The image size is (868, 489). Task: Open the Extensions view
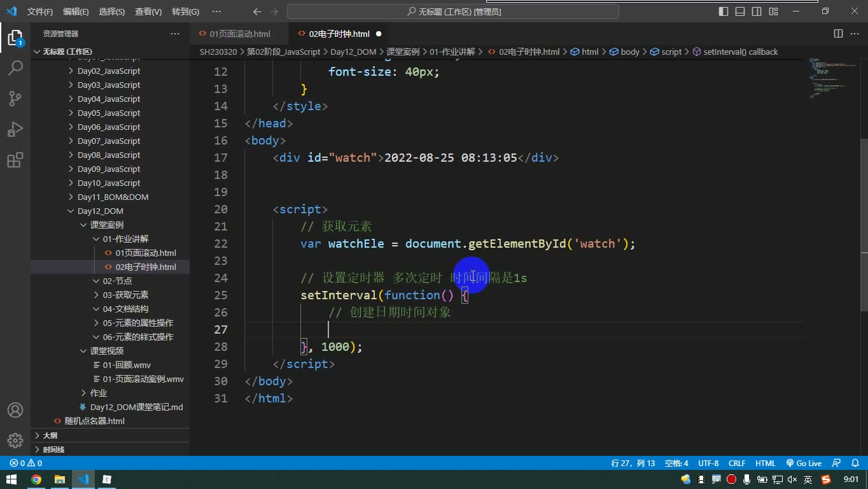click(15, 159)
